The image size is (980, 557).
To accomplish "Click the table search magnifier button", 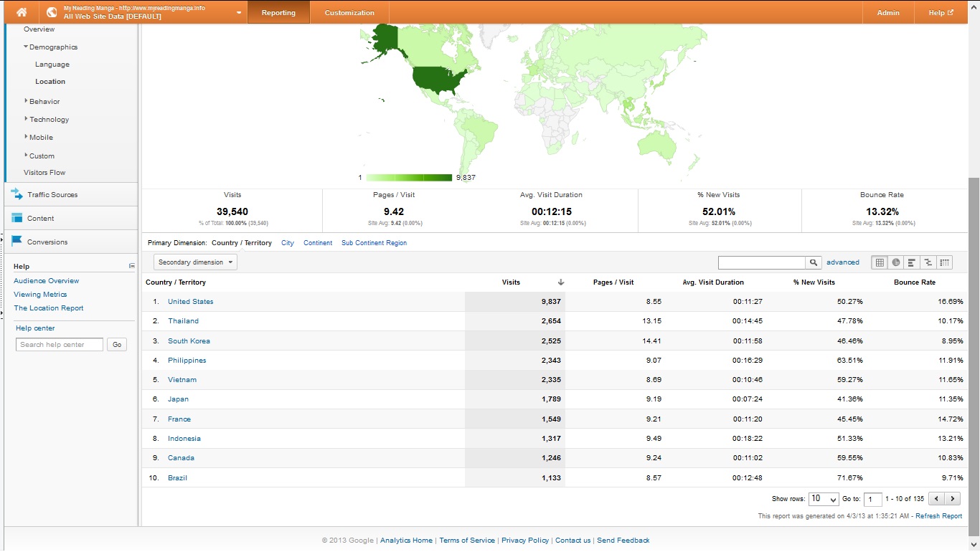I will [814, 262].
